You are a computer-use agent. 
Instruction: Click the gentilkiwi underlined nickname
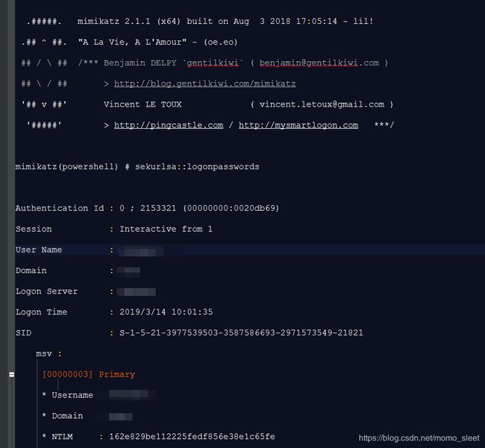[213, 63]
